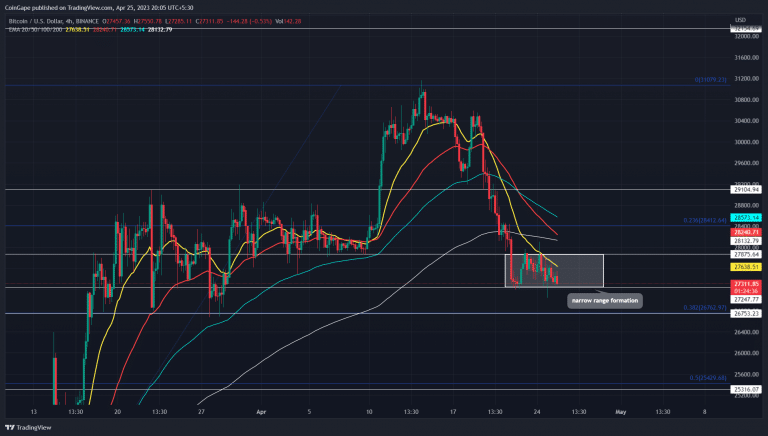Click the 29104.94 horizontal line price label
Screen dimensions: 768x436
point(745,189)
